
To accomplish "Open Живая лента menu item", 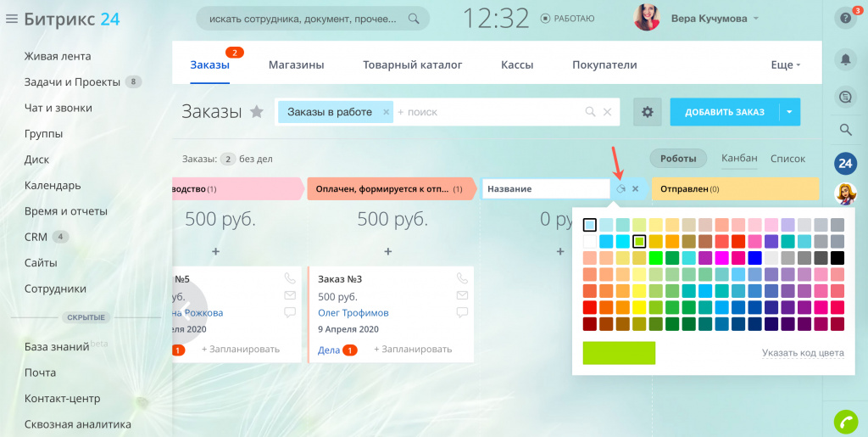I will click(58, 57).
